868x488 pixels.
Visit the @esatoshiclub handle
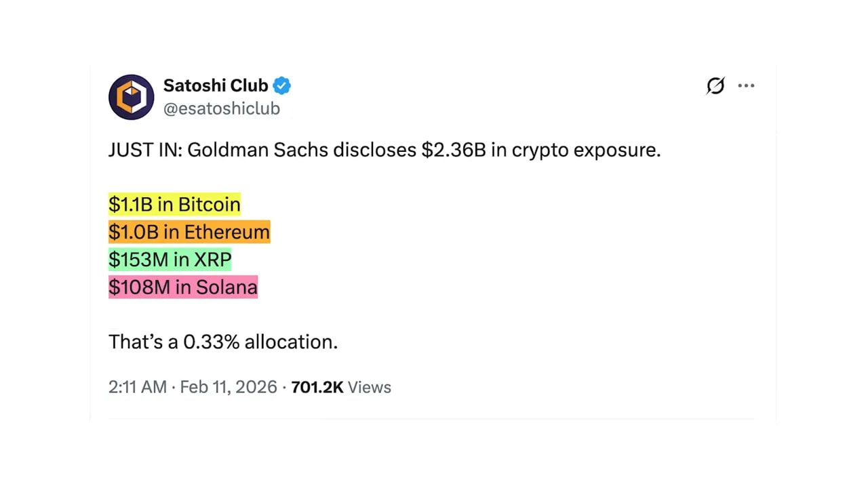pos(221,108)
